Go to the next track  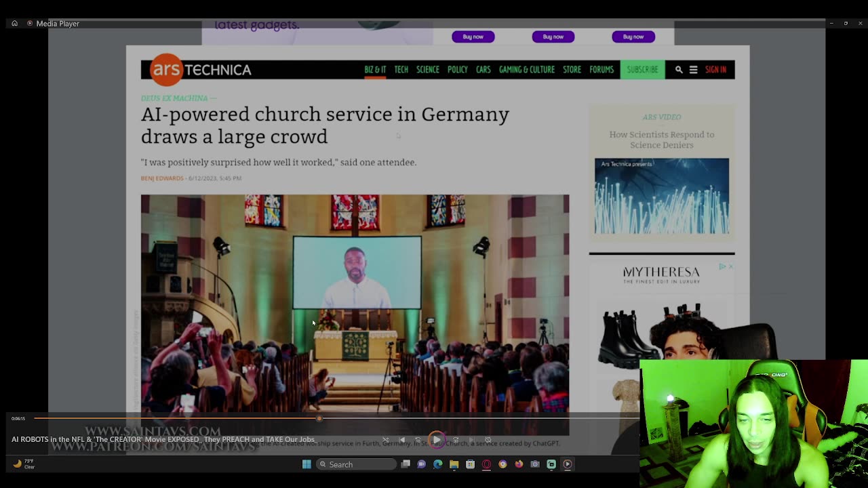472,439
